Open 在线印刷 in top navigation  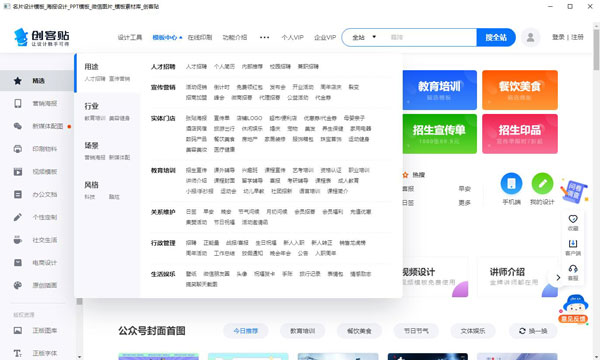pyautogui.click(x=200, y=37)
